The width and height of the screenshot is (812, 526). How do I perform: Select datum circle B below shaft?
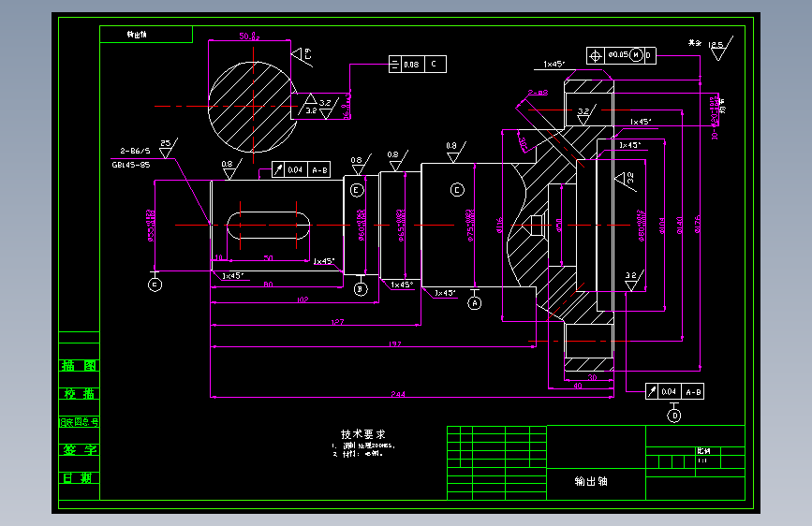coord(361,289)
